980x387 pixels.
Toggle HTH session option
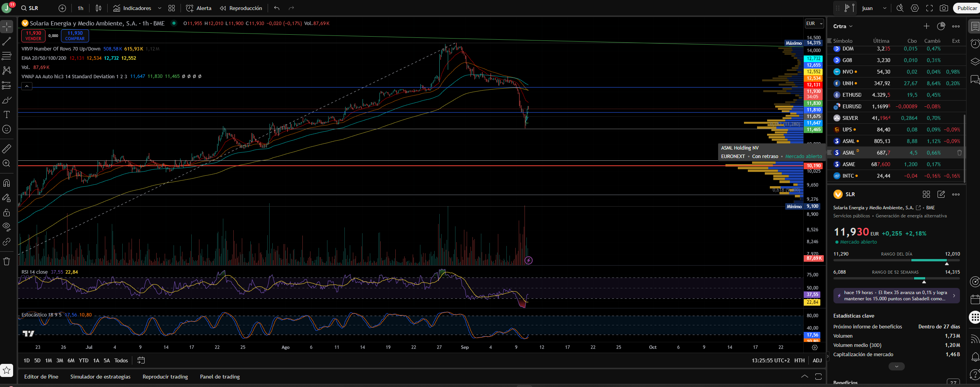click(800, 360)
